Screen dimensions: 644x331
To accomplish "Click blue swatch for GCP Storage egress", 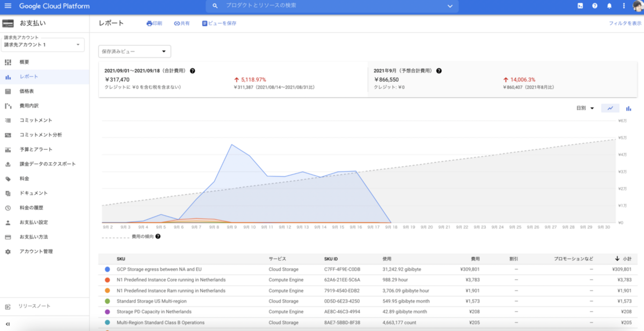I will tap(108, 270).
